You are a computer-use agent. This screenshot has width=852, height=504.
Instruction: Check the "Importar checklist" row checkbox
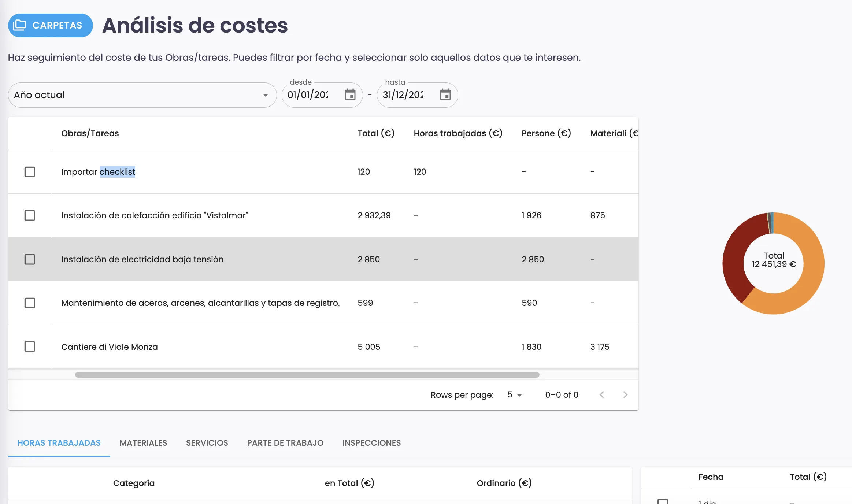pyautogui.click(x=30, y=171)
